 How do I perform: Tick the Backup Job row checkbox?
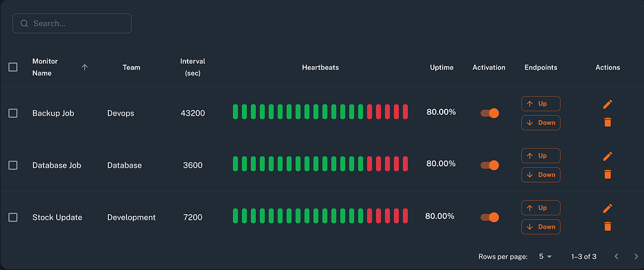click(x=13, y=113)
